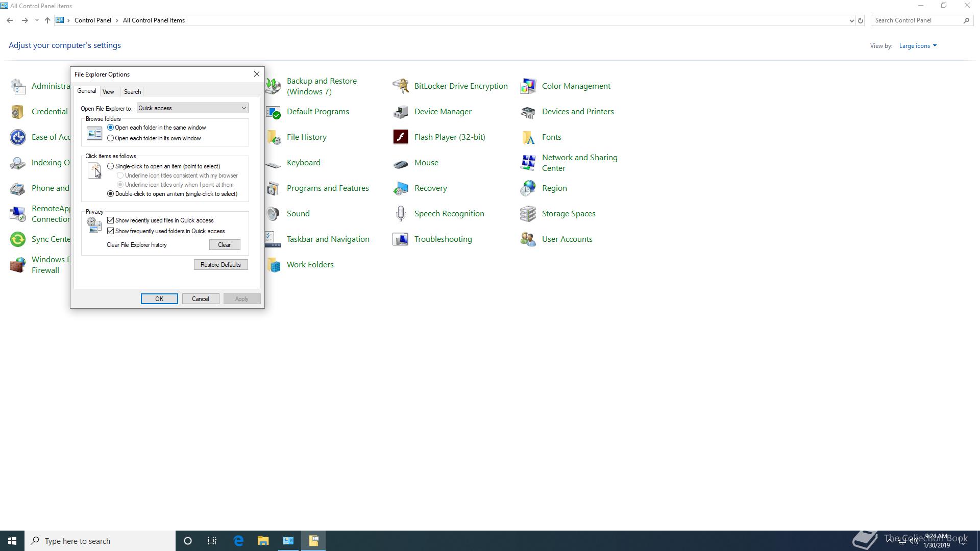Open the Ease of Access icon
980x551 pixels.
pos(18,137)
